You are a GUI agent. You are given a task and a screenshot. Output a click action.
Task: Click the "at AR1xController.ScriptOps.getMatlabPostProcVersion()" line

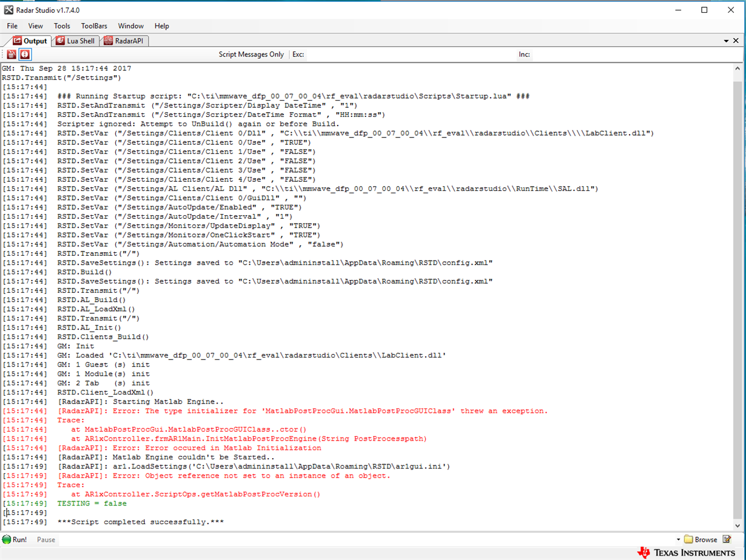[x=196, y=494]
